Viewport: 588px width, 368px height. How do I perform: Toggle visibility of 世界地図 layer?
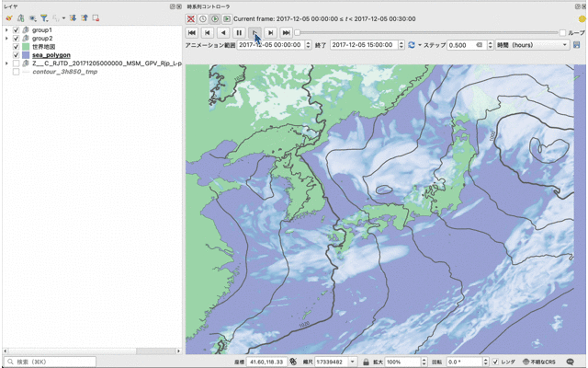click(16, 47)
